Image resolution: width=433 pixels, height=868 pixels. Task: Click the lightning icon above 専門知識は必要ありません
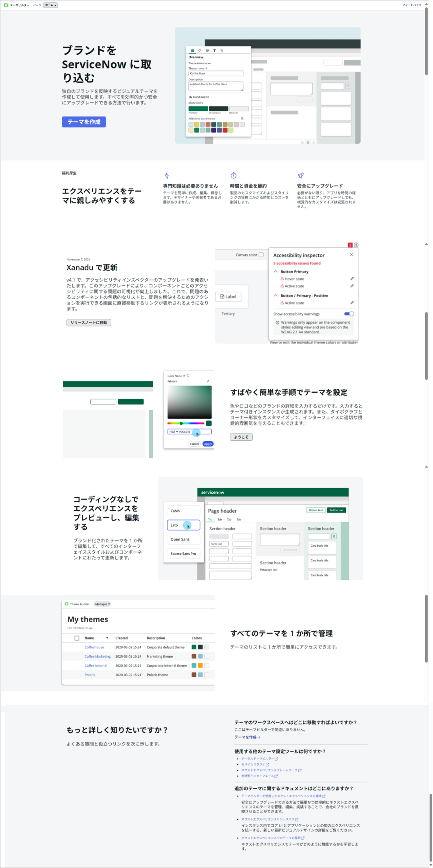(x=167, y=175)
